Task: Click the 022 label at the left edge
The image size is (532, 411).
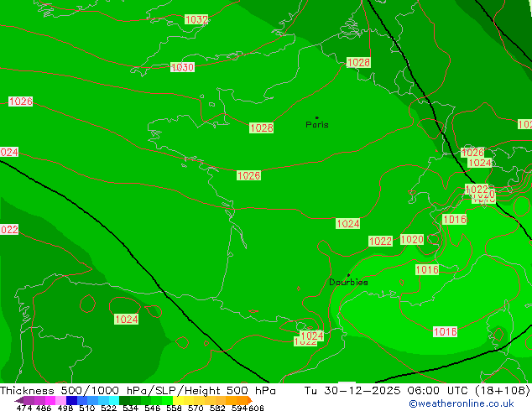Action: (9, 230)
